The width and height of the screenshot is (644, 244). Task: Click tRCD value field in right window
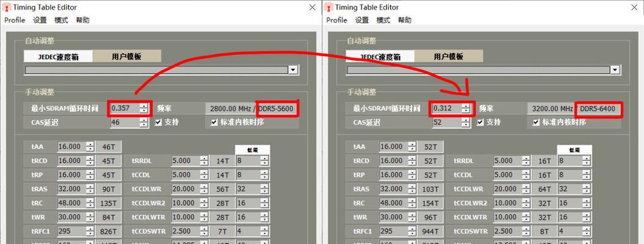(394, 161)
